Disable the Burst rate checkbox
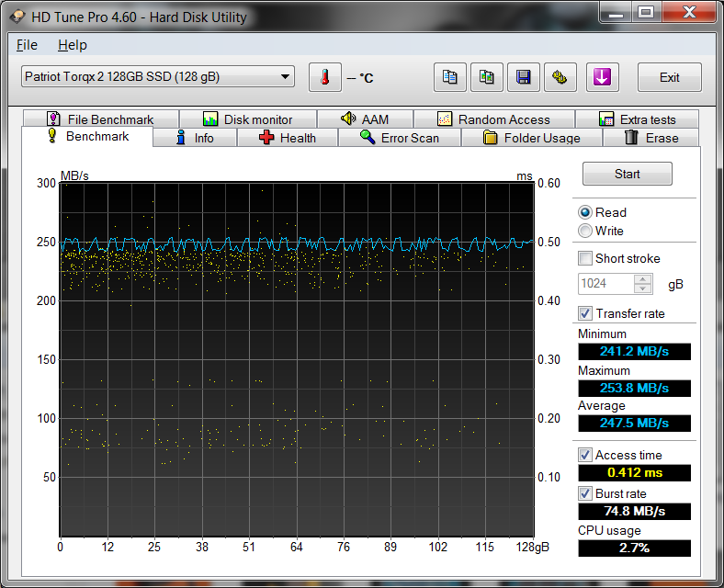The width and height of the screenshot is (724, 588). tap(585, 493)
